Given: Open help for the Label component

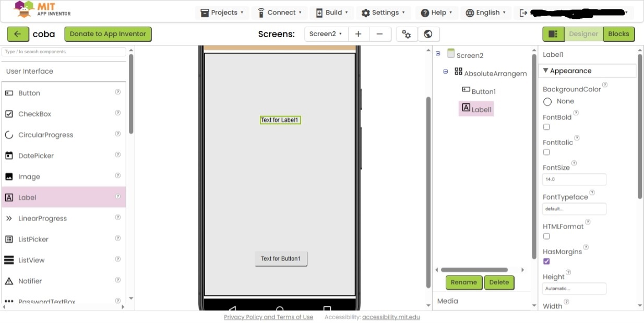Looking at the screenshot, I should (x=118, y=196).
